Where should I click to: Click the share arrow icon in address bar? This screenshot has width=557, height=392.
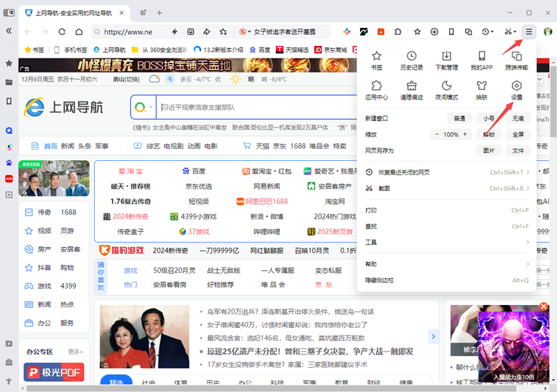coord(207,32)
